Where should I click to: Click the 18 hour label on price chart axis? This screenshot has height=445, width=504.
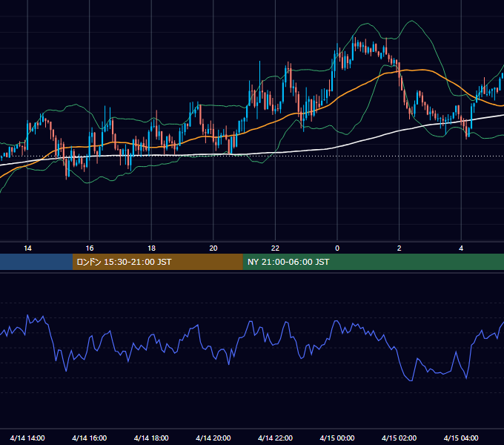(151, 248)
